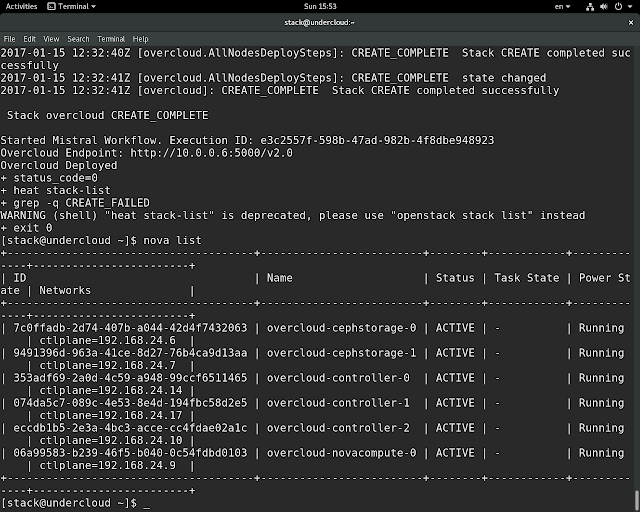Click ID 074da5c7-089c-4e53-8e4d-194fbc58d2e5
The image size is (640, 512).
click(130, 403)
